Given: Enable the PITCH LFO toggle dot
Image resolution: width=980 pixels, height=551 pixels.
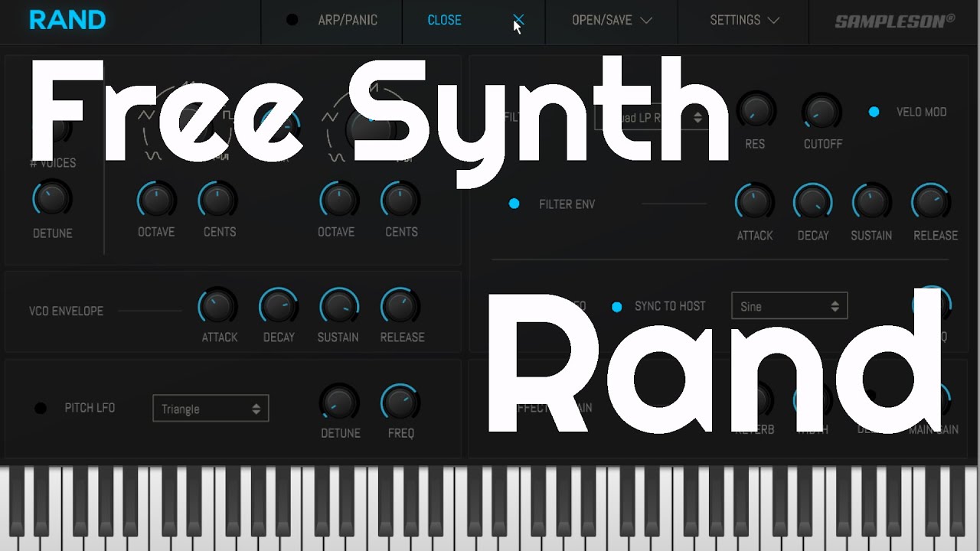Looking at the screenshot, I should pyautogui.click(x=41, y=409).
